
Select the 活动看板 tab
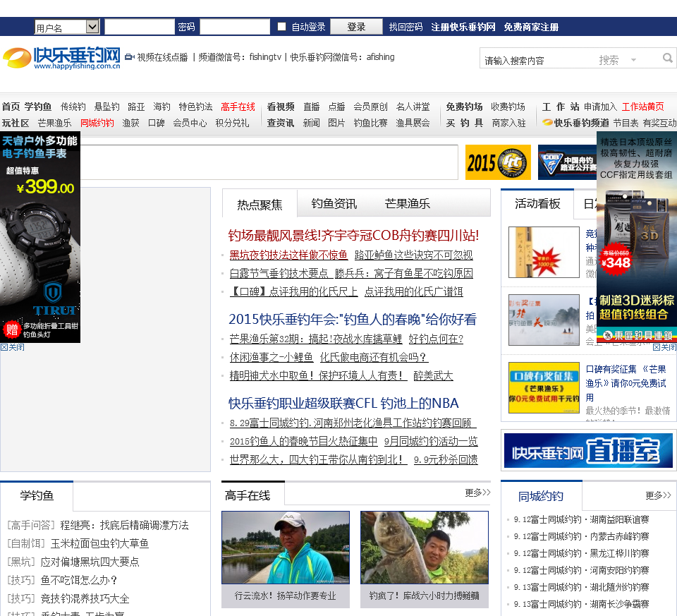(x=537, y=203)
